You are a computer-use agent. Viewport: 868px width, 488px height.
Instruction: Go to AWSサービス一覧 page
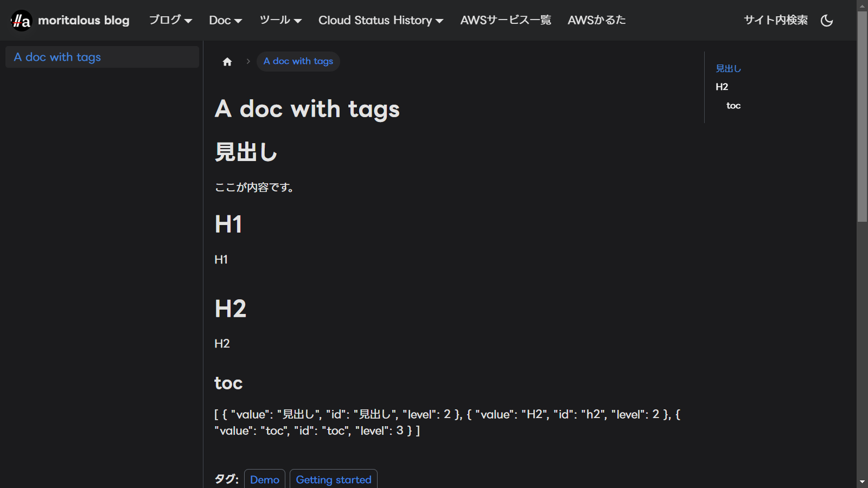coord(506,21)
